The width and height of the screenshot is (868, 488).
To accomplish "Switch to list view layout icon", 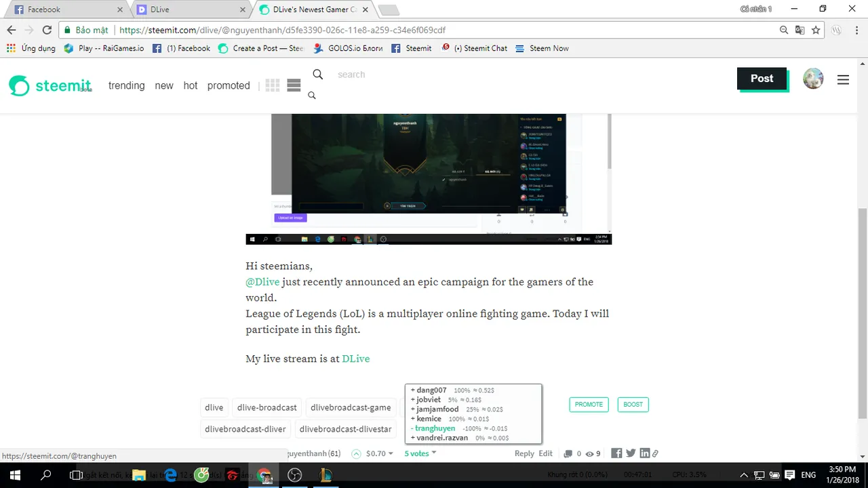I will tap(294, 85).
